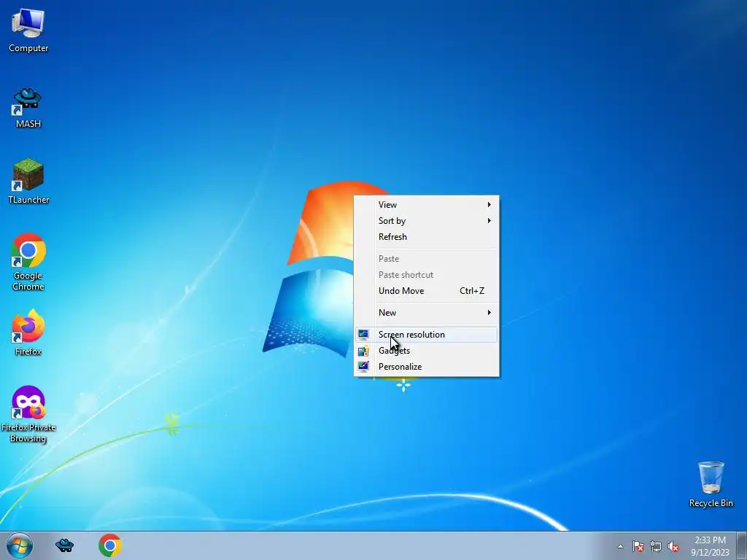Click the Show Desktop strip on taskbar
Viewport: 747px width, 560px height.
[x=742, y=545]
